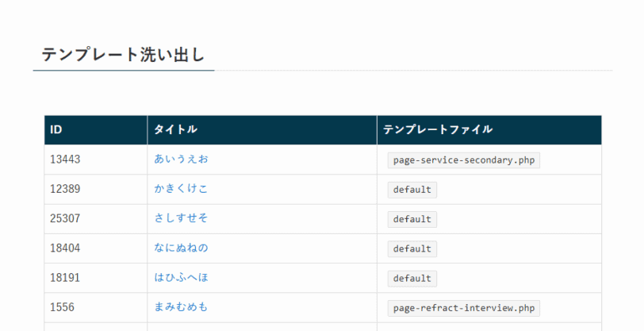The height and width of the screenshot is (331, 644).
Task: Open the まみむめも page link
Action: 181,307
